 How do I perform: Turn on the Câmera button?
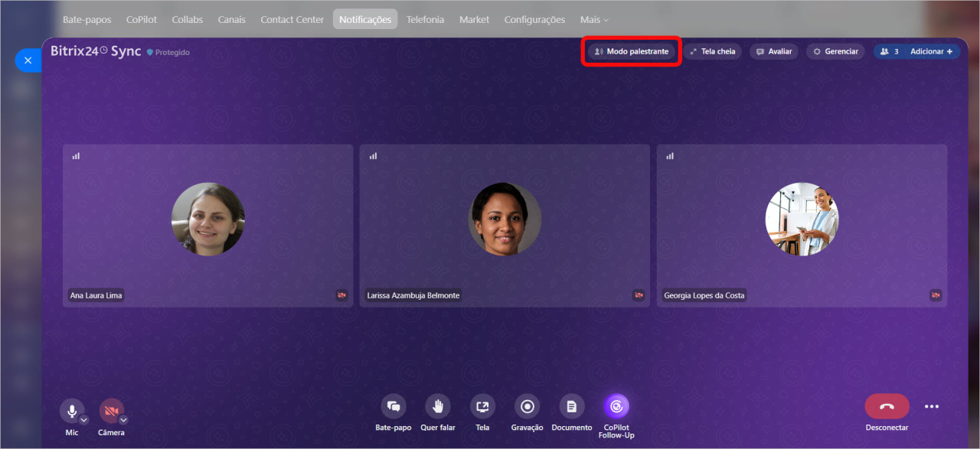111,412
